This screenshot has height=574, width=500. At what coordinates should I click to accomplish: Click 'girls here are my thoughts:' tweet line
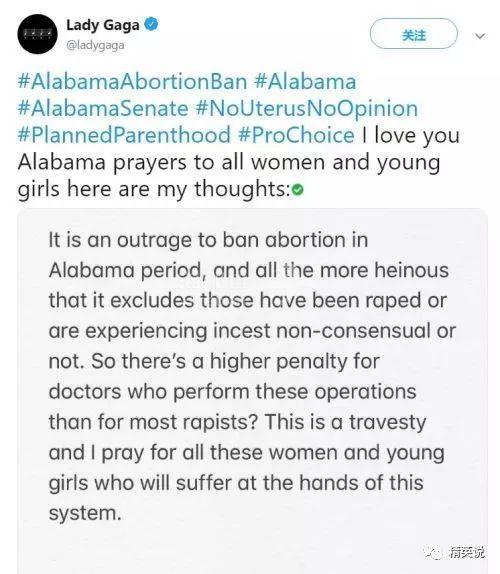click(154, 189)
